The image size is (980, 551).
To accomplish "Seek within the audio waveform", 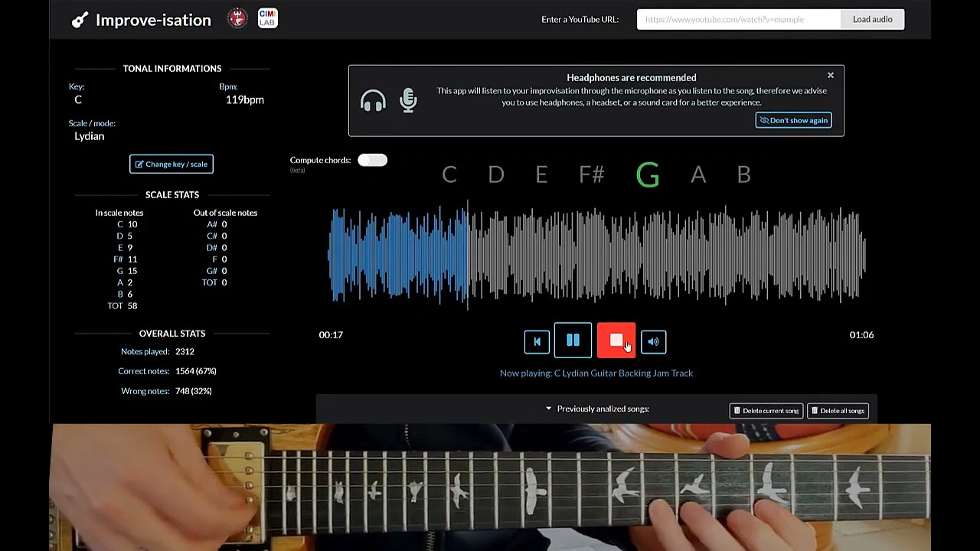I will pyautogui.click(x=597, y=256).
